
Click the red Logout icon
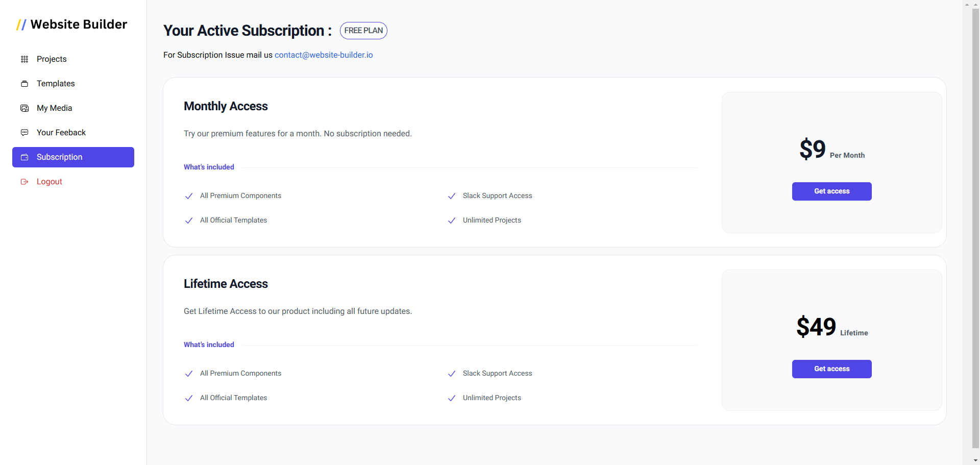pyautogui.click(x=24, y=182)
